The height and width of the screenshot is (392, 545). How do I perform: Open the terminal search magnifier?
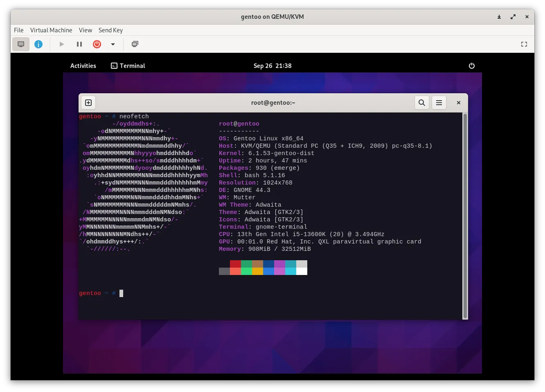coord(422,103)
